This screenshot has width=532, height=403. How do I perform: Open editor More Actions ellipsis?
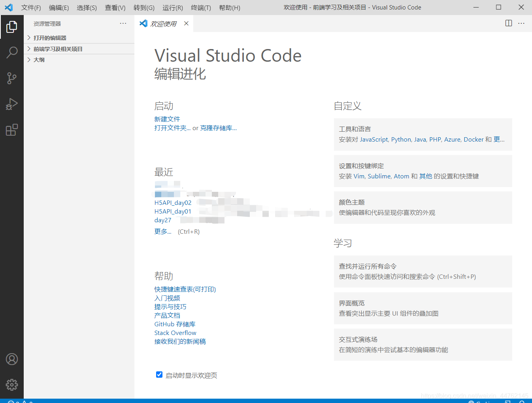click(x=521, y=23)
